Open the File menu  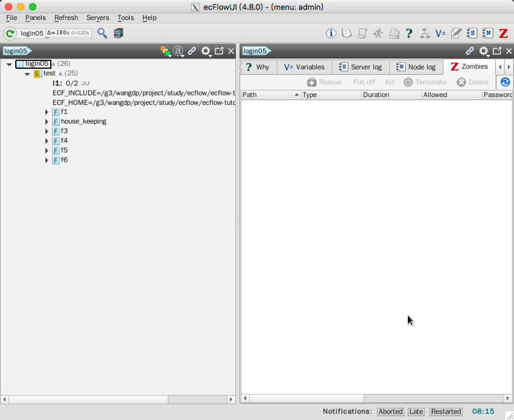point(11,17)
